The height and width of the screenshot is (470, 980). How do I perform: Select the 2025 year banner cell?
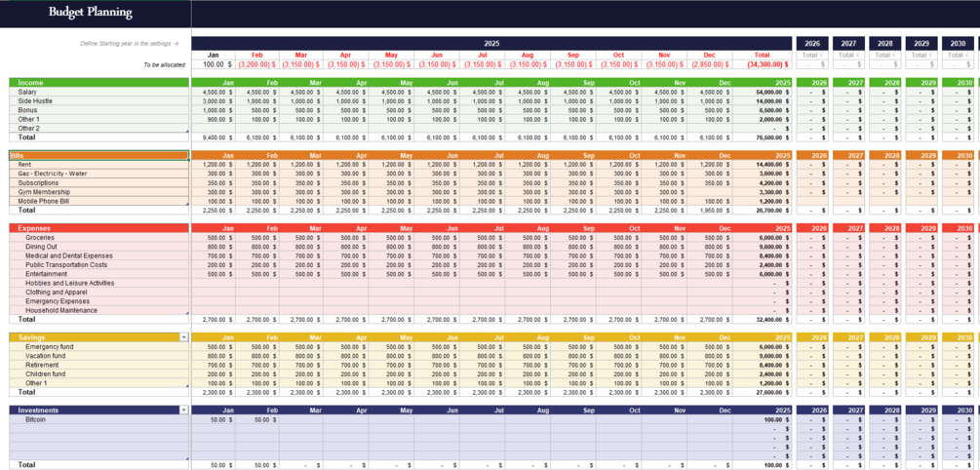[x=492, y=44]
